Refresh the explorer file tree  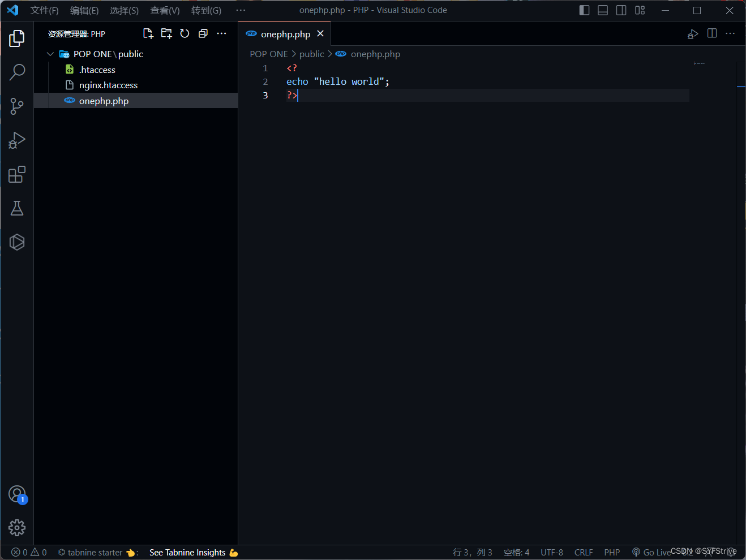click(x=185, y=33)
